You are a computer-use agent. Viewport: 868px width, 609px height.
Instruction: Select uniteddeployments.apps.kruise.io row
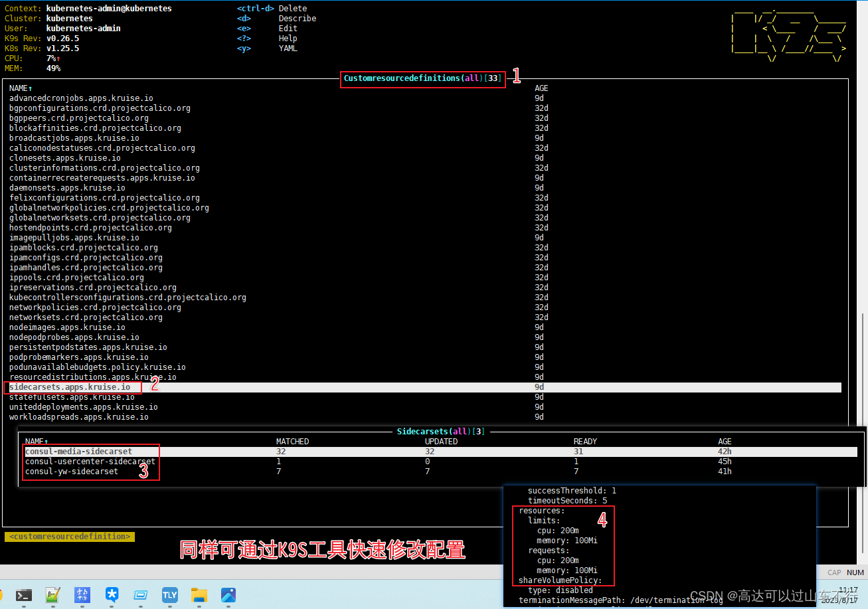[425, 407]
